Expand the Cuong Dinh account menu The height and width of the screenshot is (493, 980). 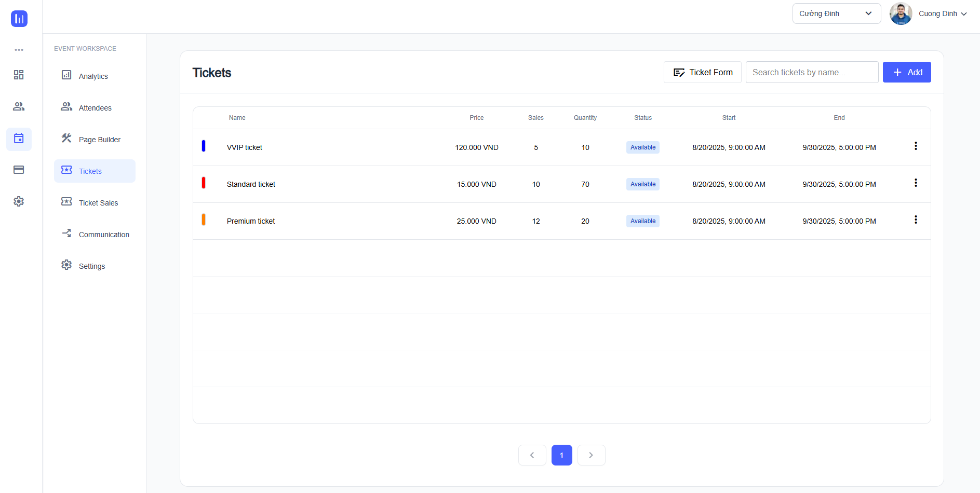[x=942, y=14]
